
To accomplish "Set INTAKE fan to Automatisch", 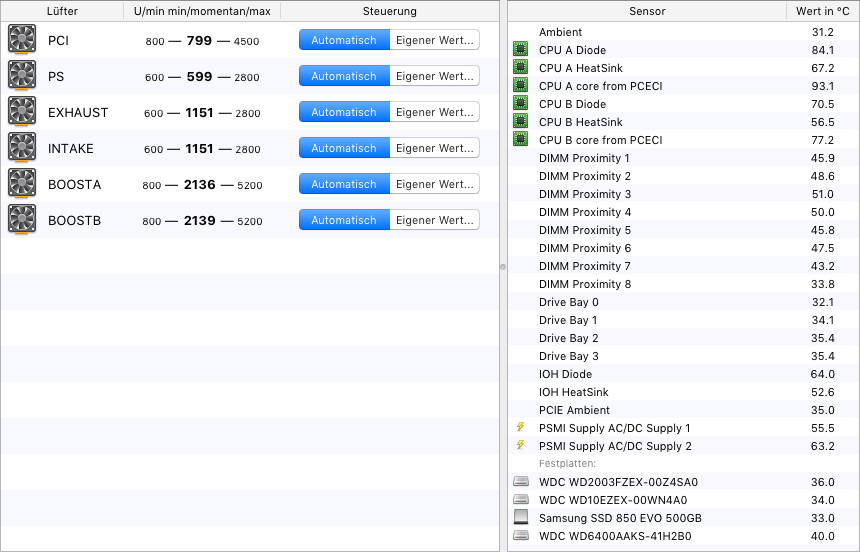I will pos(344,148).
